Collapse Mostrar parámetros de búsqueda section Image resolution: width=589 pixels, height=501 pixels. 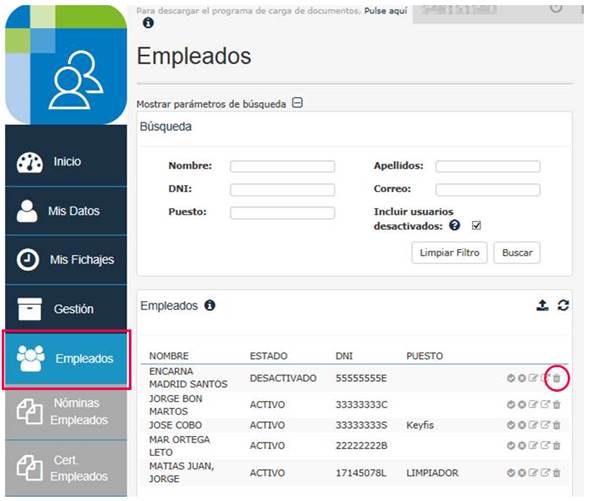298,103
